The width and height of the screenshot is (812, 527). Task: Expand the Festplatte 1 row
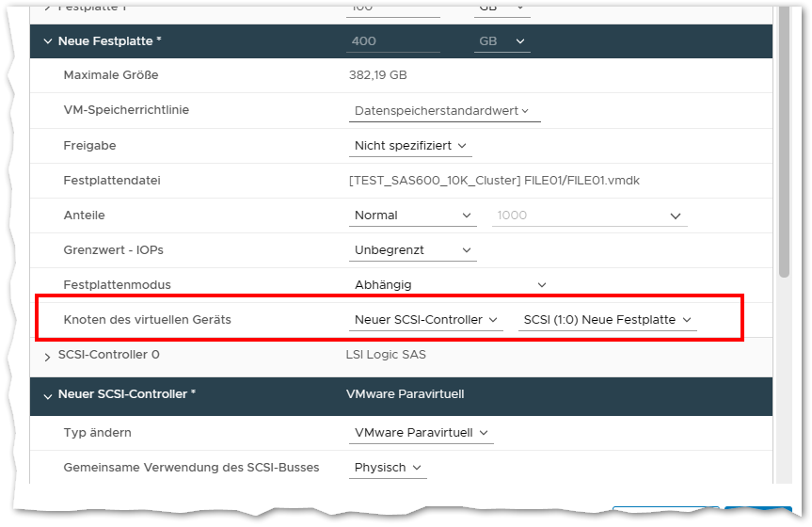pos(48,8)
